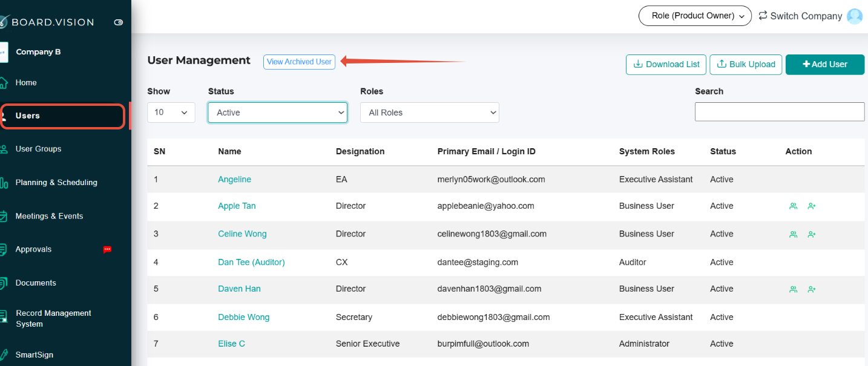The image size is (868, 366).
Task: Open Record Management System menu item
Action: pos(53,319)
